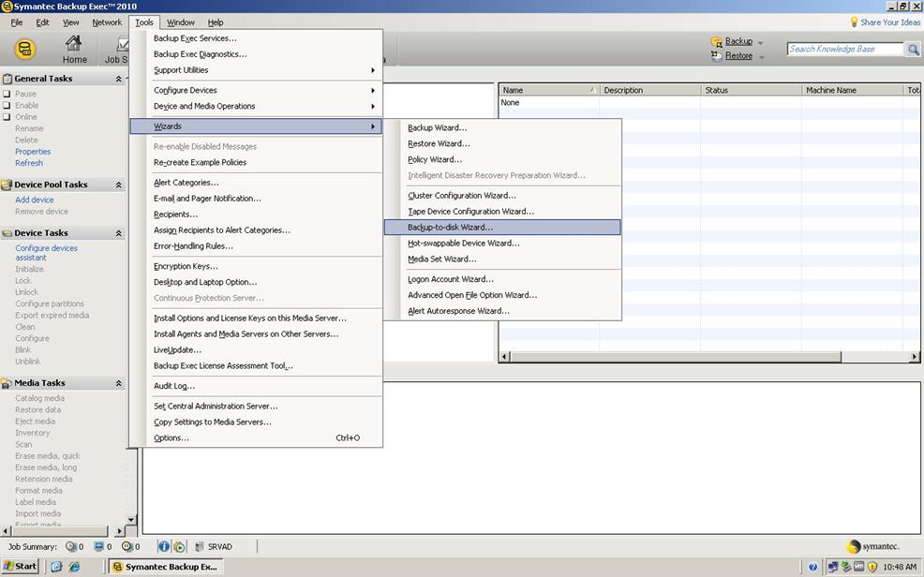Click the Share Your Ideas lightbulb icon
This screenshot has width=924, height=577.
tap(854, 22)
